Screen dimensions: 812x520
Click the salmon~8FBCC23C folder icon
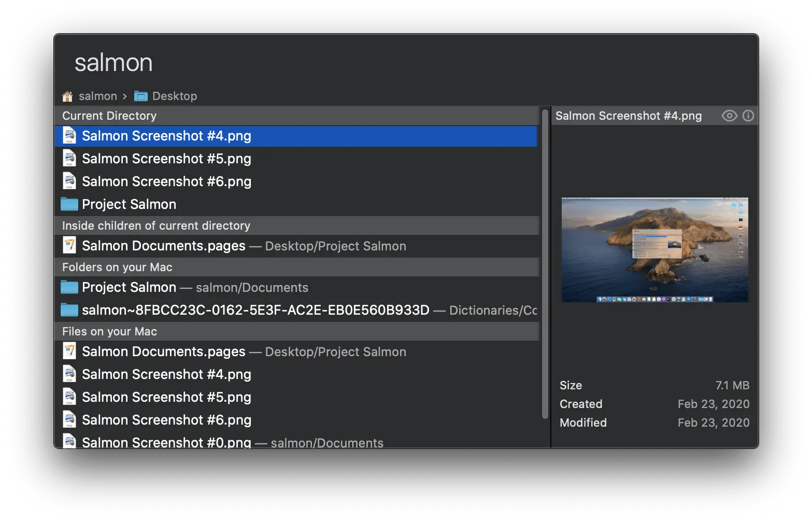[x=69, y=310]
